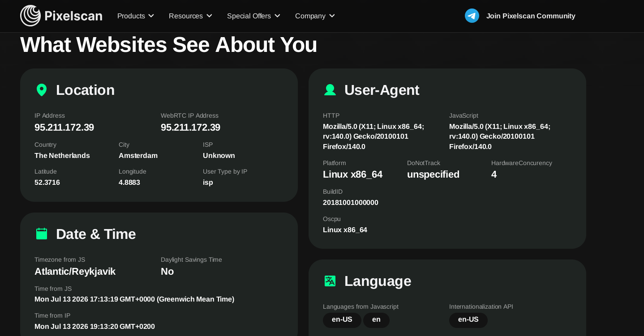Screen dimensions: 644x336
Task: Click the DoNotTrack value unspecified
Action: tap(433, 174)
